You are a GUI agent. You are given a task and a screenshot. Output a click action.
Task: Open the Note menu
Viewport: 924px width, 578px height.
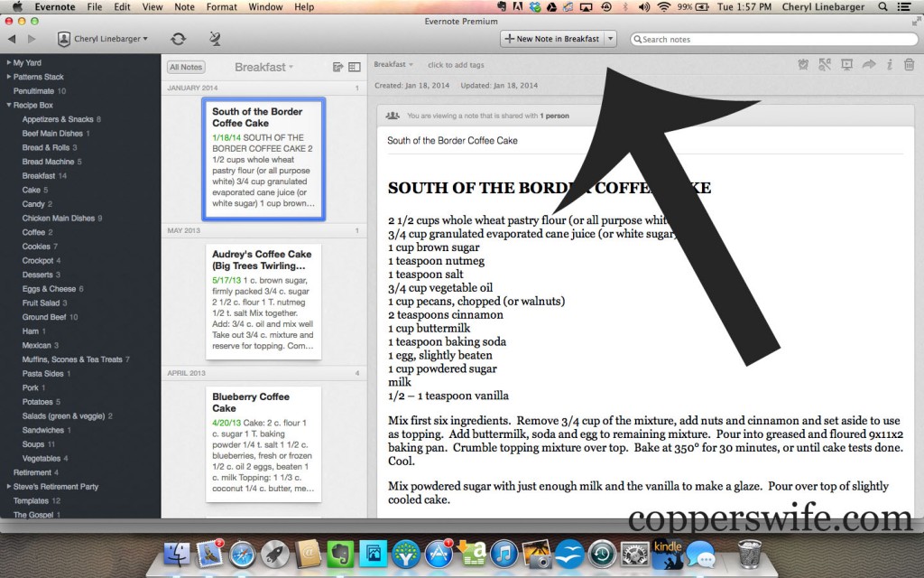[x=184, y=7]
